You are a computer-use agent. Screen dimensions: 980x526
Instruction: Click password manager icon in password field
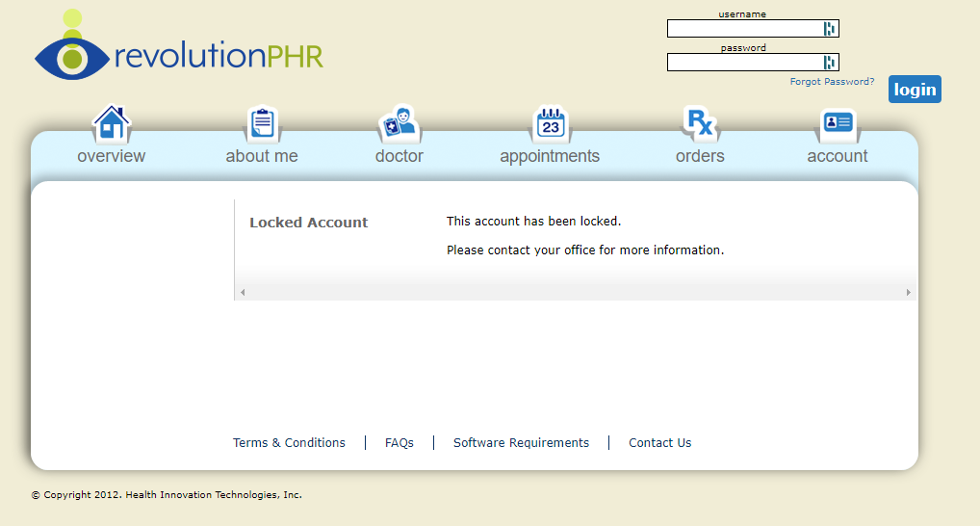[830, 63]
